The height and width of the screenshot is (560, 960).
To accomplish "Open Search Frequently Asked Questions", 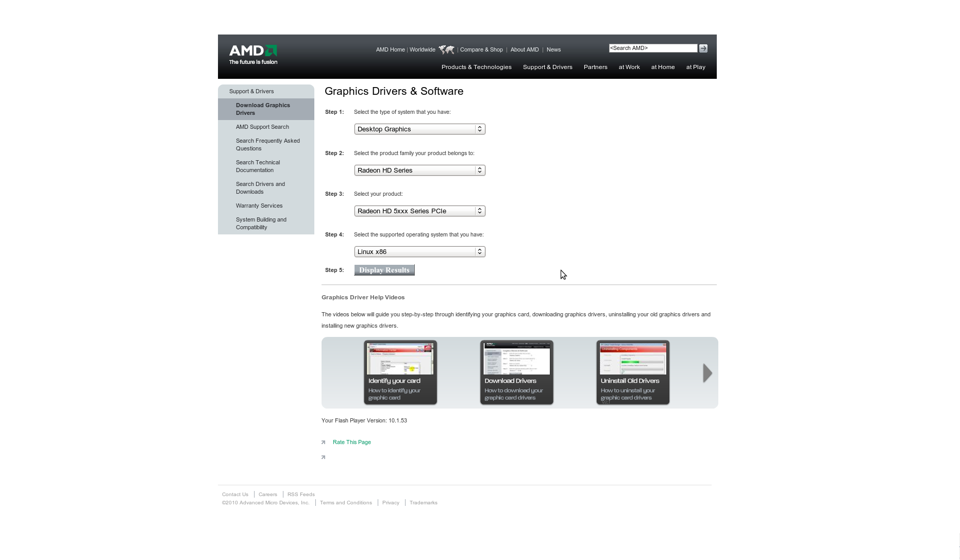I will pyautogui.click(x=267, y=144).
